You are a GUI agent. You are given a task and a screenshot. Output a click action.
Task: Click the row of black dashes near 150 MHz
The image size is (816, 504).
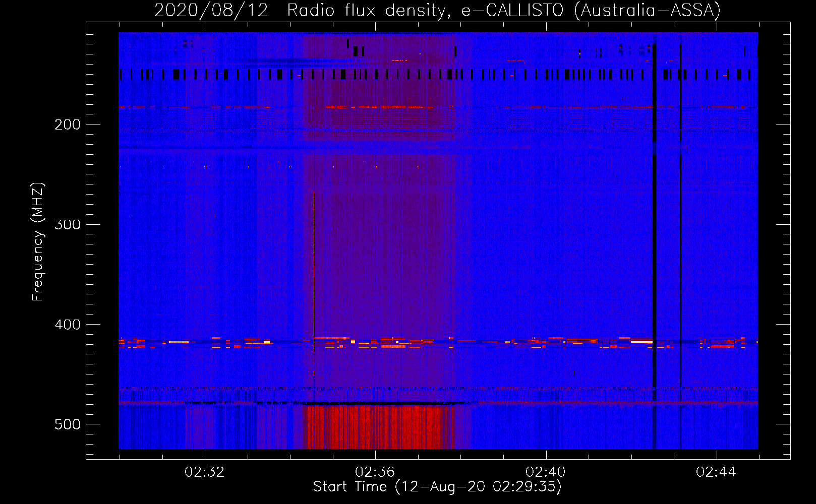[x=434, y=75]
